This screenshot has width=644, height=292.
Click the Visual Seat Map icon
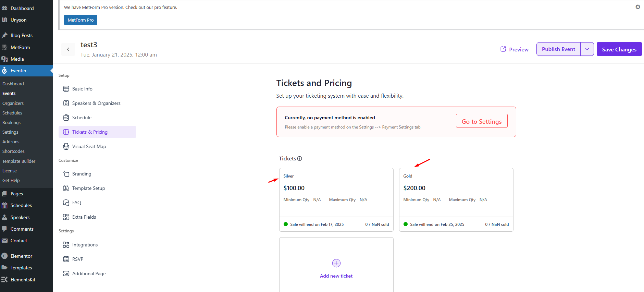coord(66,146)
